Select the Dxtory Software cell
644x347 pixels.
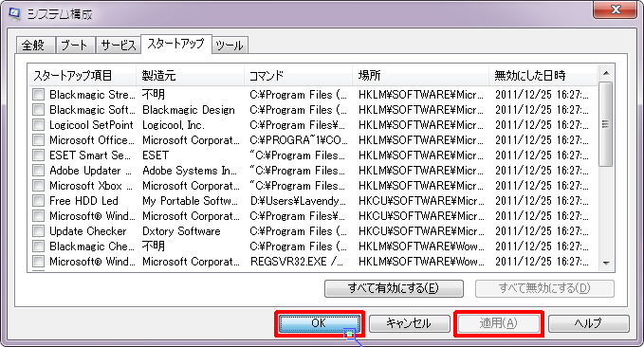click(x=181, y=231)
